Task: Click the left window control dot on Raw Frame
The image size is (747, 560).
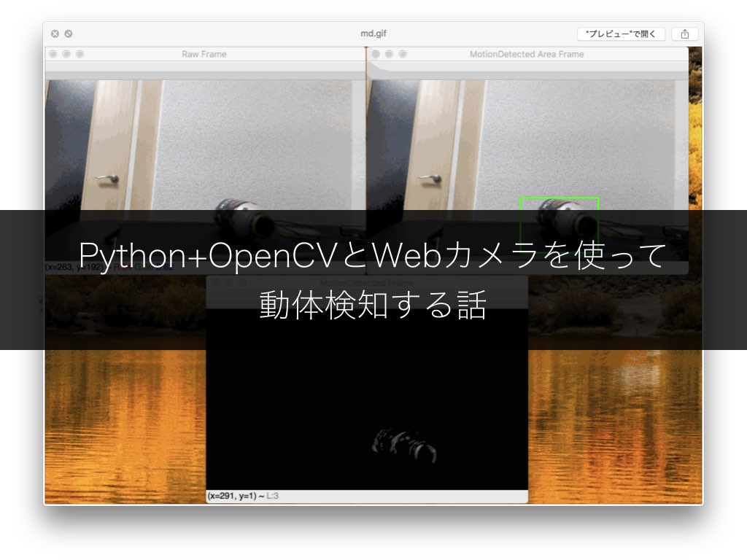Action: click(x=53, y=53)
